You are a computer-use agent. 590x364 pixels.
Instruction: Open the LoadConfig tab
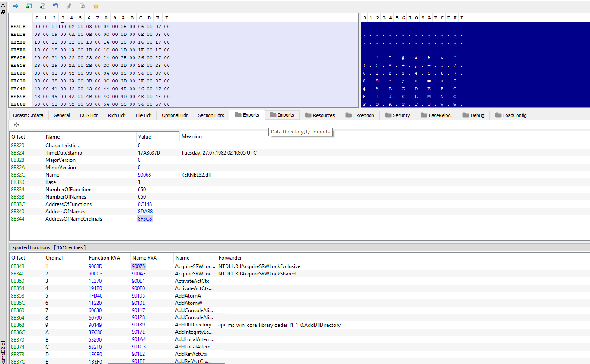tap(510, 115)
